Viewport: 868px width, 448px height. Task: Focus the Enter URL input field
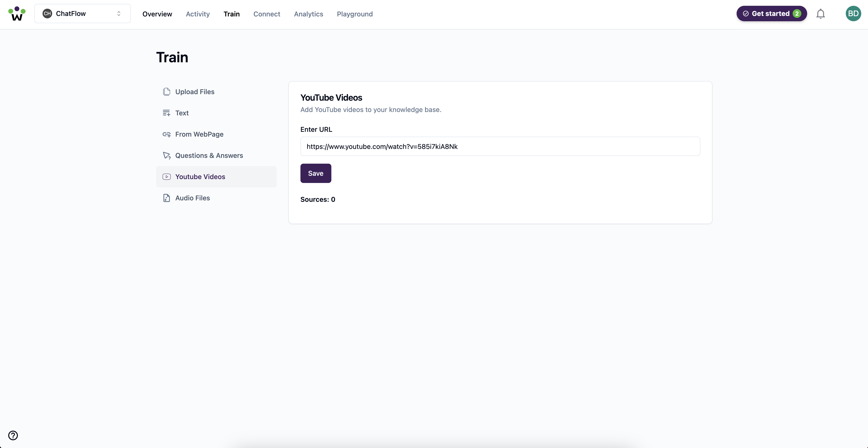[x=500, y=146]
